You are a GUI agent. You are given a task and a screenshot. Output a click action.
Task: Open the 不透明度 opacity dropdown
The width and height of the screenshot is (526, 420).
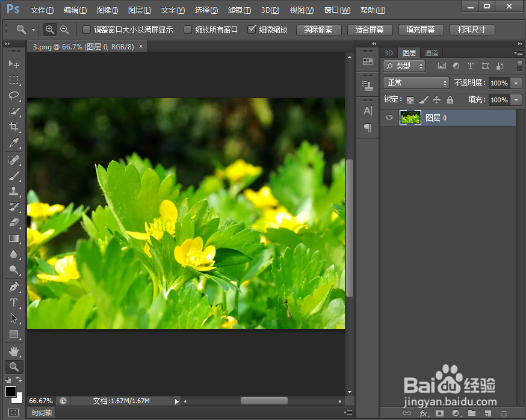coord(516,82)
